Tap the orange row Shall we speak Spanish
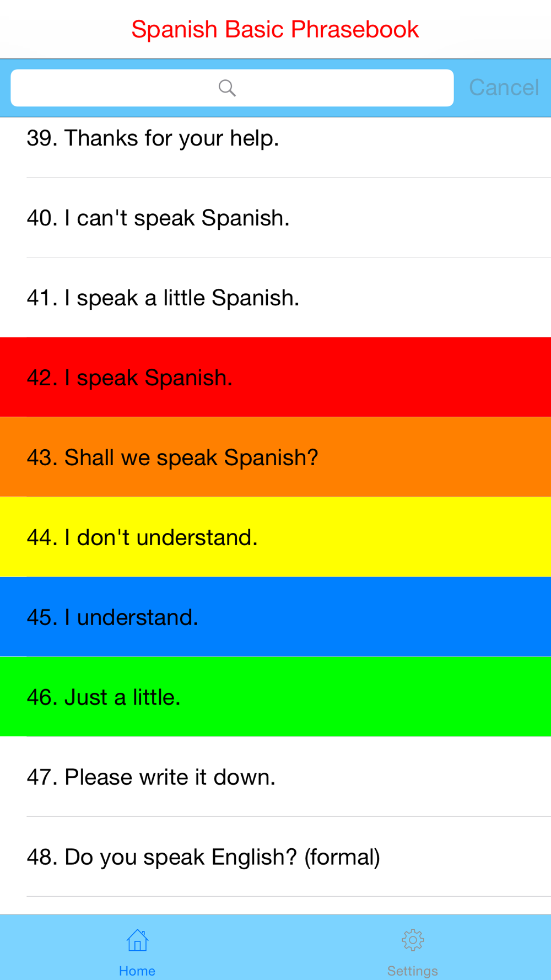 [275, 457]
